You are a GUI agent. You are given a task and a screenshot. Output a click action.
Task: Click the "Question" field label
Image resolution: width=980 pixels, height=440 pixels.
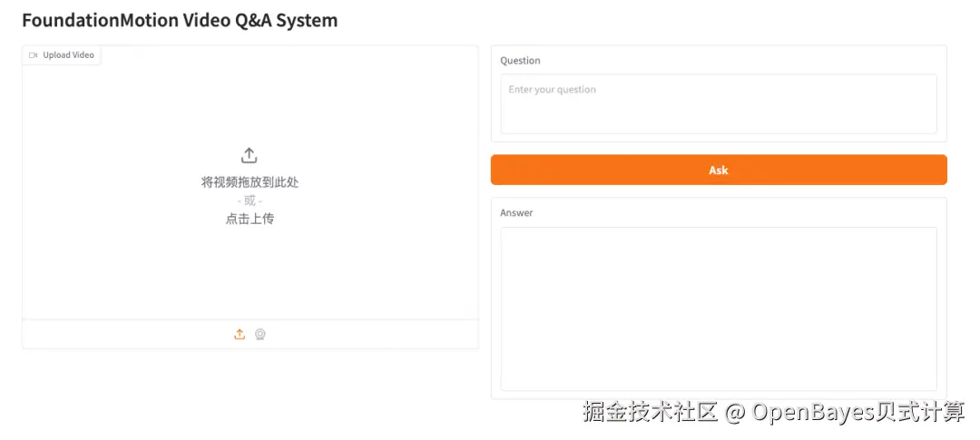tap(520, 61)
